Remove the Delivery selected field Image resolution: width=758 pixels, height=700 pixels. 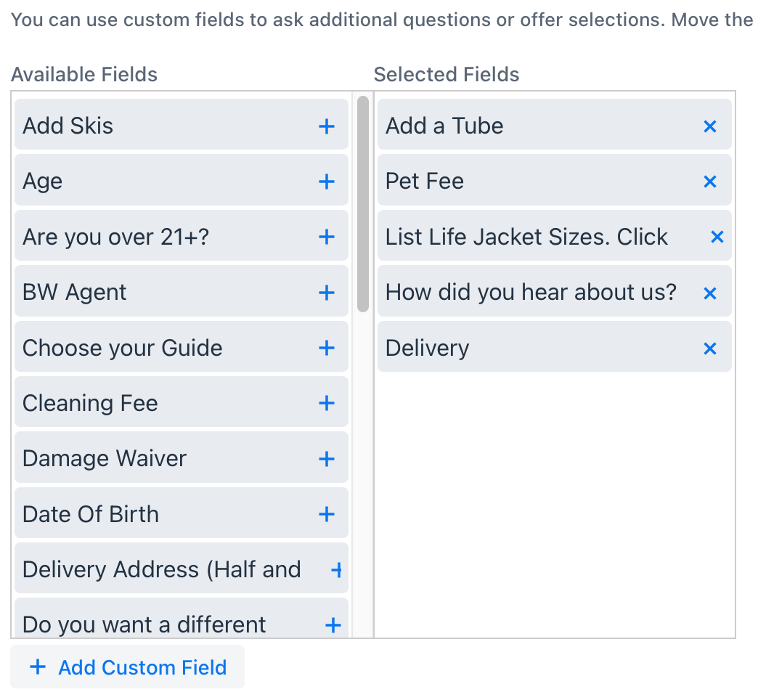coord(709,348)
